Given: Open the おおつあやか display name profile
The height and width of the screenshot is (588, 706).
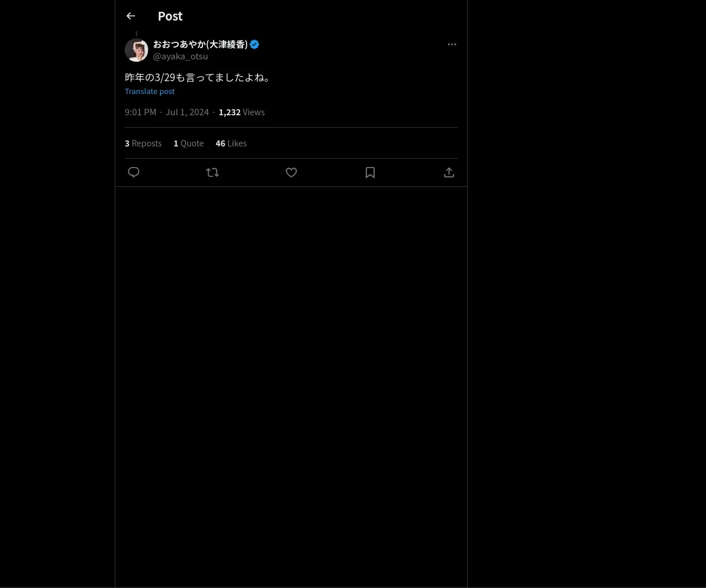Looking at the screenshot, I should 201,44.
